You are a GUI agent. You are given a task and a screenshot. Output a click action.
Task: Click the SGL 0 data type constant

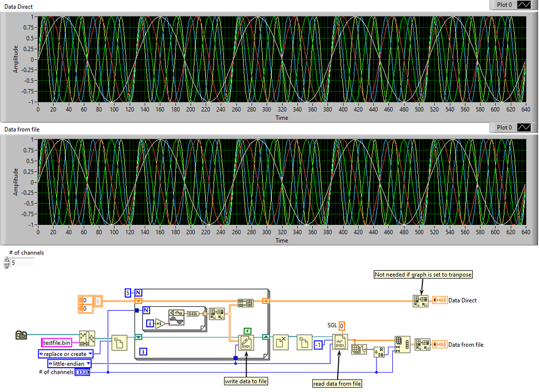point(342,326)
